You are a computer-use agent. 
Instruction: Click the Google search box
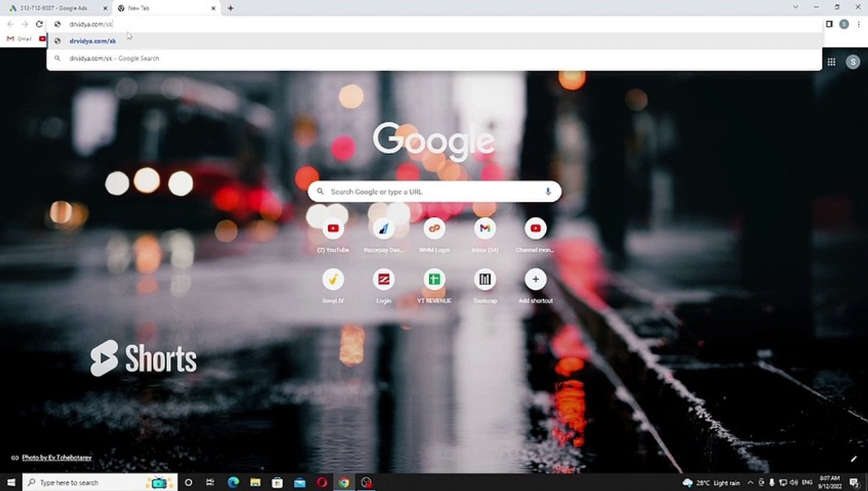pos(434,192)
